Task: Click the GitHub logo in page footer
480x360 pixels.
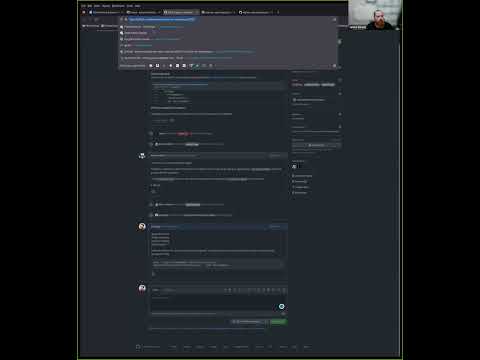Action: pos(138,347)
